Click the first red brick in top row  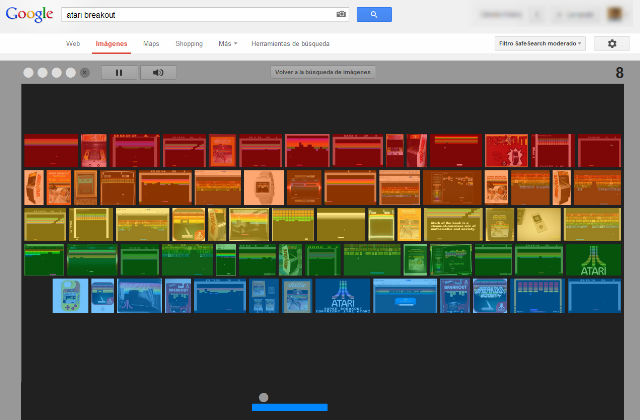click(x=51, y=151)
